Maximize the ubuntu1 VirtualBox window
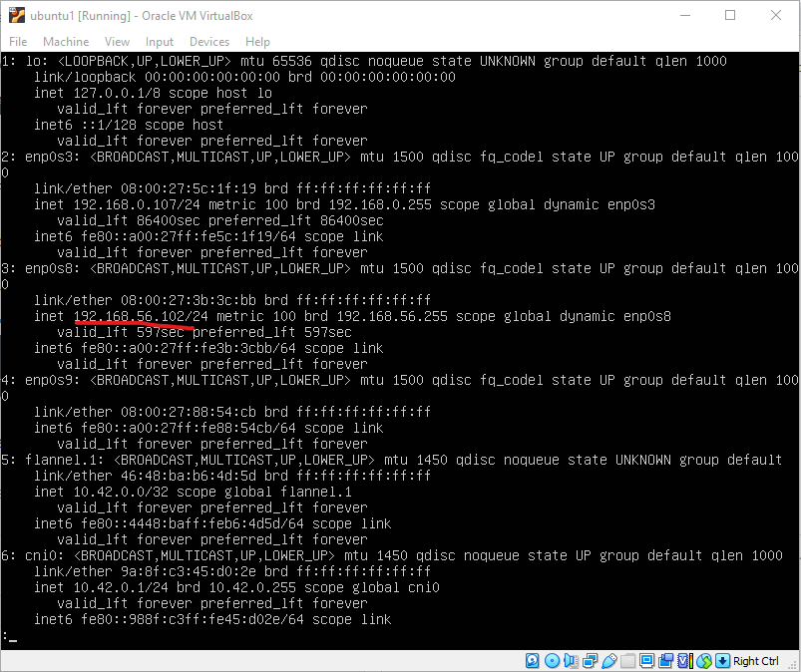The width and height of the screenshot is (801, 672). [730, 15]
